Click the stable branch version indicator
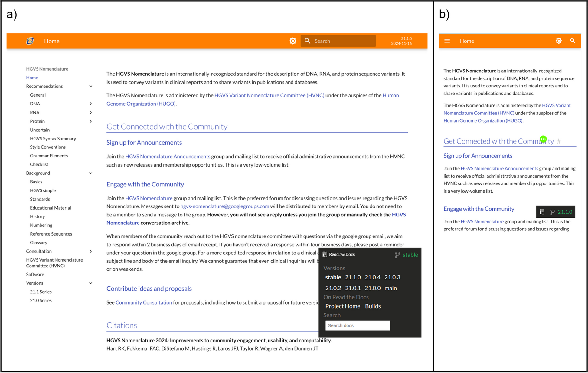Screen dimensions: 588x373 click(x=407, y=255)
